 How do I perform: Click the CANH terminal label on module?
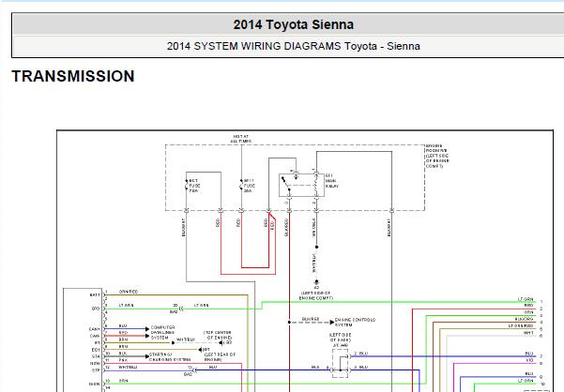[x=94, y=329]
